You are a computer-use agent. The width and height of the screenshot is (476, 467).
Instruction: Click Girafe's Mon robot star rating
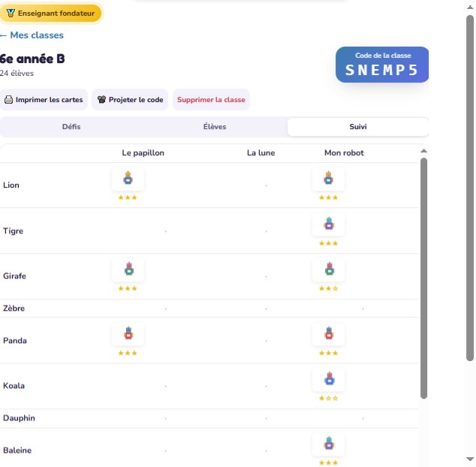[328, 288]
